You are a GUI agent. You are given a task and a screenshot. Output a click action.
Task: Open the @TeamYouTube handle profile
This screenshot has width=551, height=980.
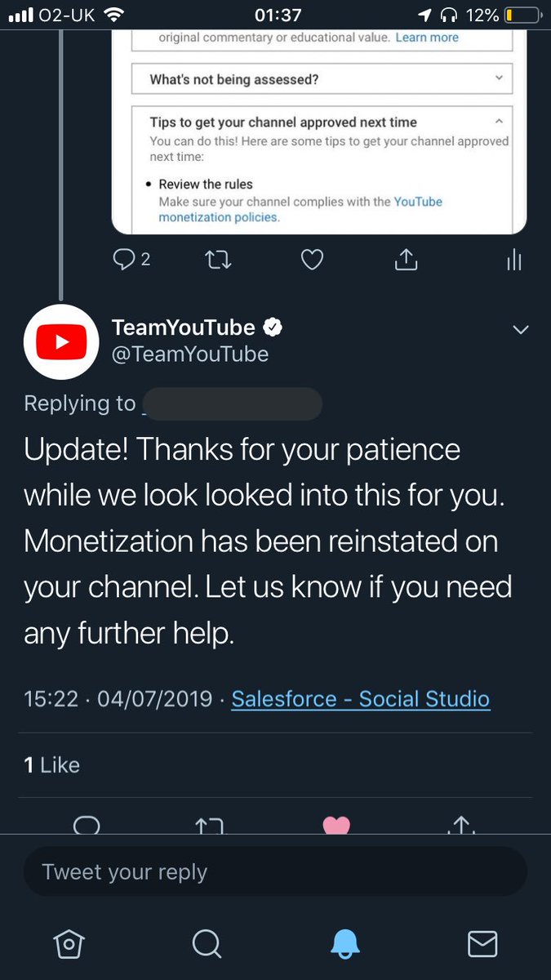189,354
